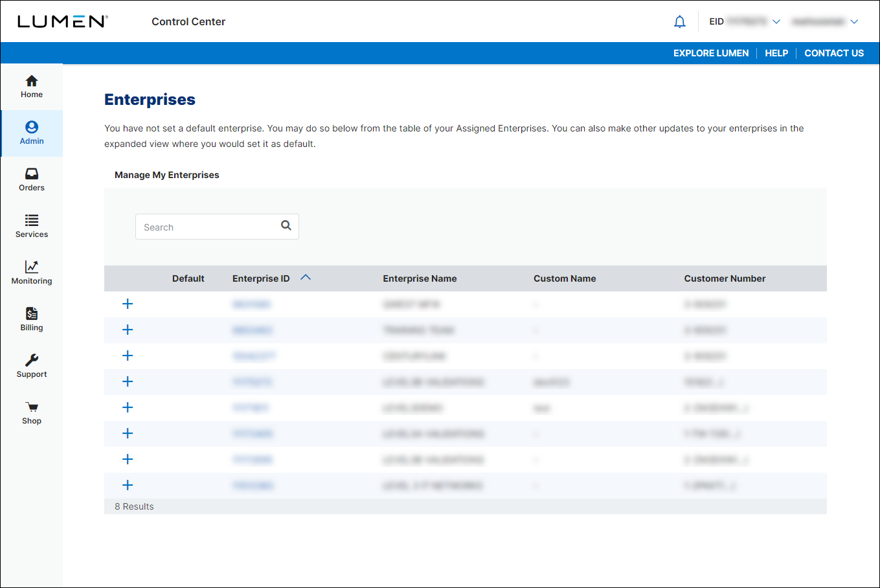Click the '8 Results' count text
Viewport: 880px width, 588px height.
click(x=134, y=506)
